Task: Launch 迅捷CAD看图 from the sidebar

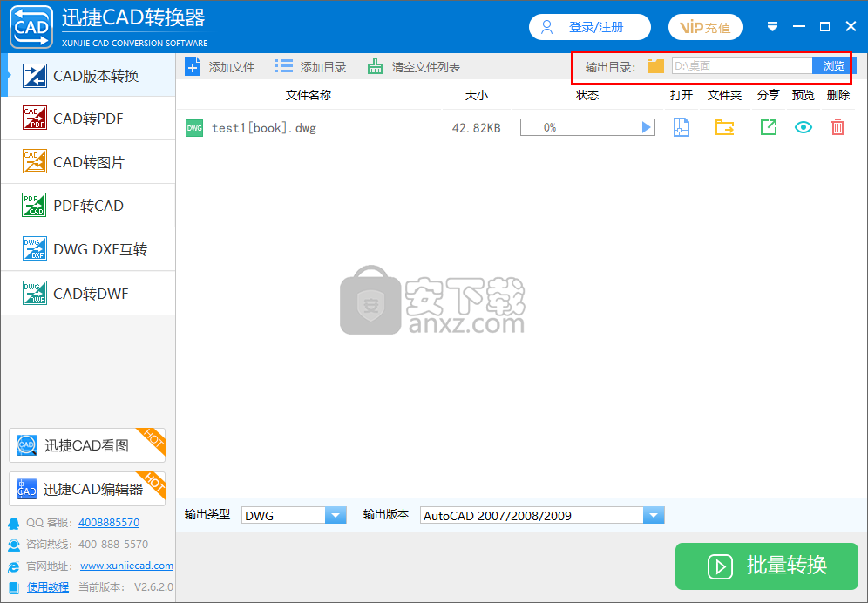Action: click(x=87, y=445)
